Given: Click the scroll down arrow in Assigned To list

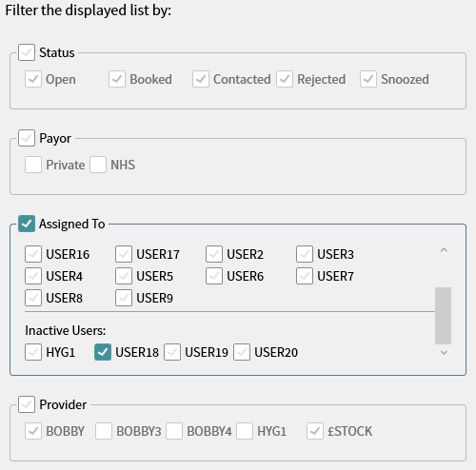Looking at the screenshot, I should pyautogui.click(x=444, y=352).
